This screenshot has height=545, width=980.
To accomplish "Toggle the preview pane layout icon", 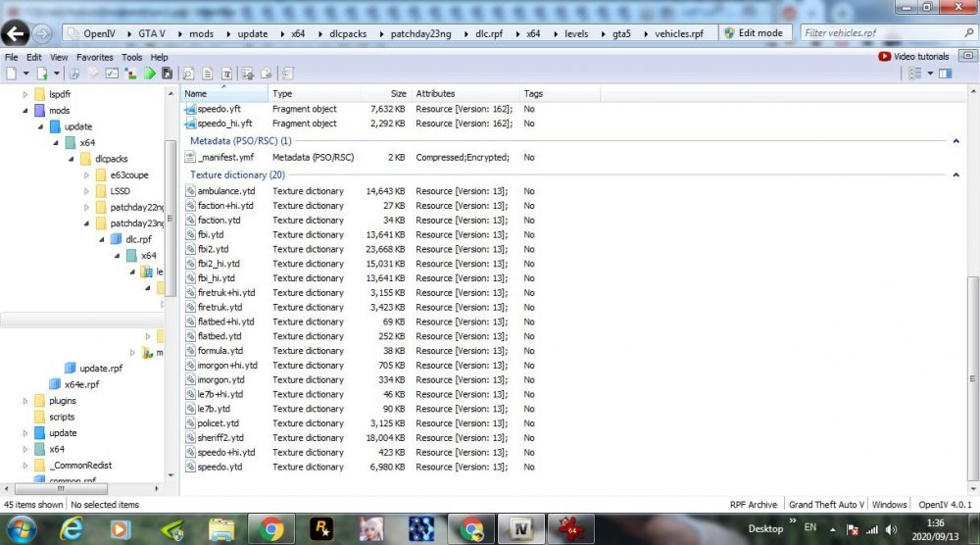I will (x=945, y=74).
